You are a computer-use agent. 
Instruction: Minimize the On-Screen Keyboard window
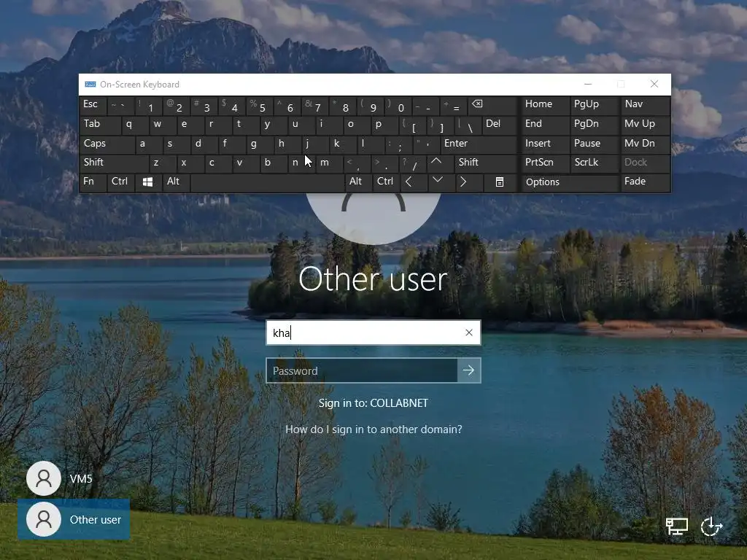click(589, 85)
